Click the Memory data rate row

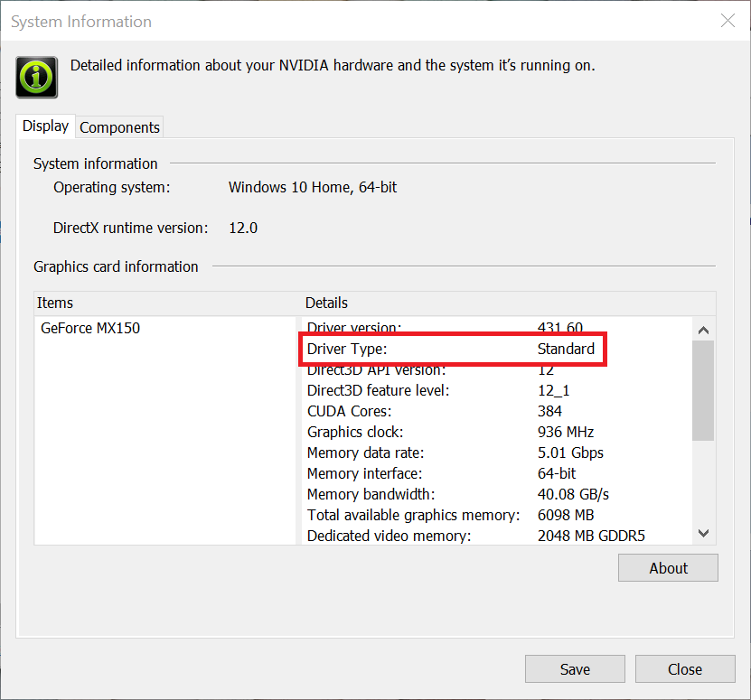tap(497, 453)
